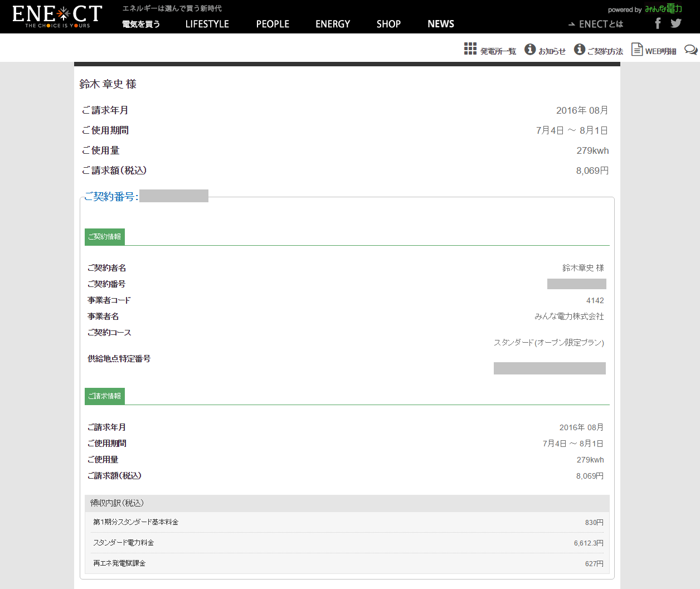Click customer name 鈴木 章史 様 heading
Image resolution: width=700 pixels, height=589 pixels.
tap(108, 84)
